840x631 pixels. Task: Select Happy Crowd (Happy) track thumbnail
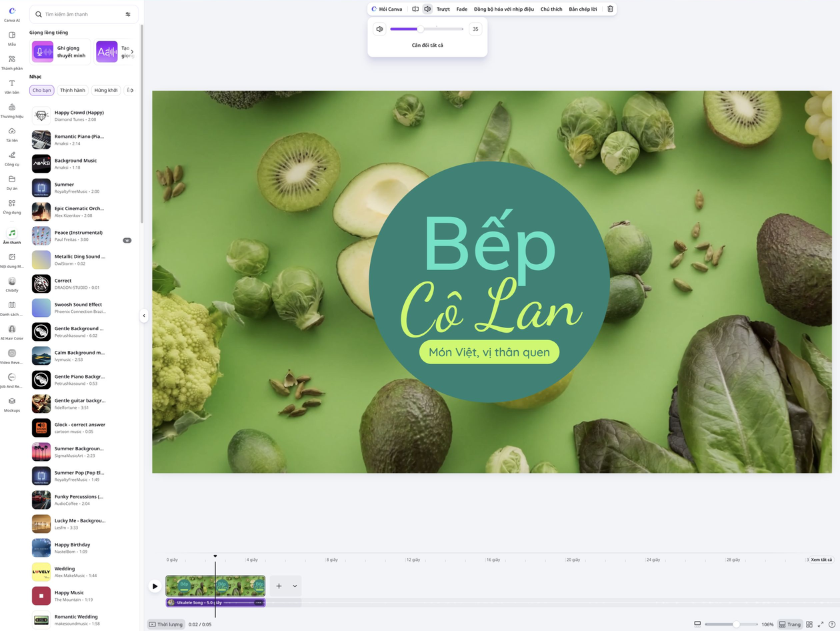[x=41, y=116]
